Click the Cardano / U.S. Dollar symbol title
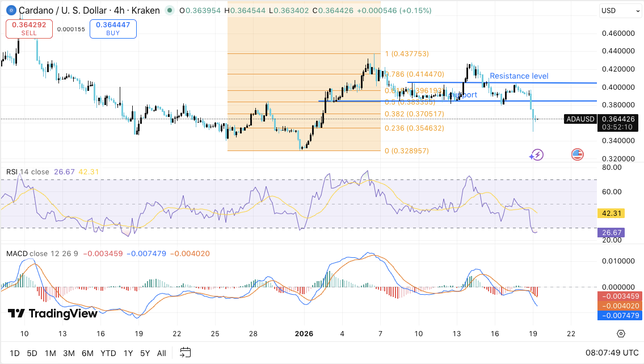This screenshot has height=364, width=644. point(62,10)
